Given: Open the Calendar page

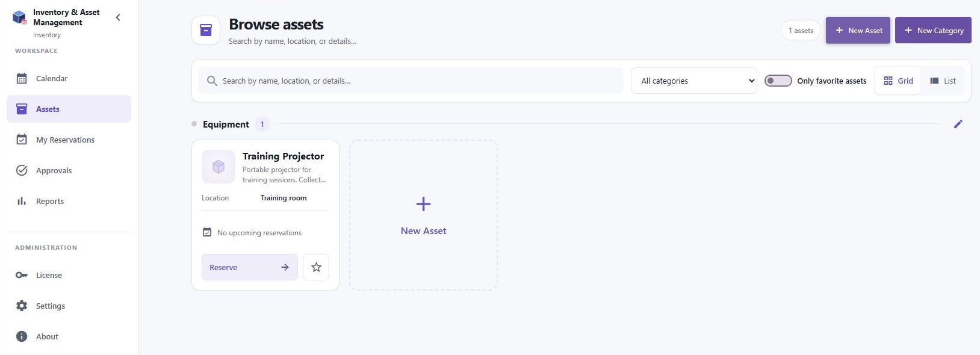Looking at the screenshot, I should pyautogui.click(x=69, y=78).
